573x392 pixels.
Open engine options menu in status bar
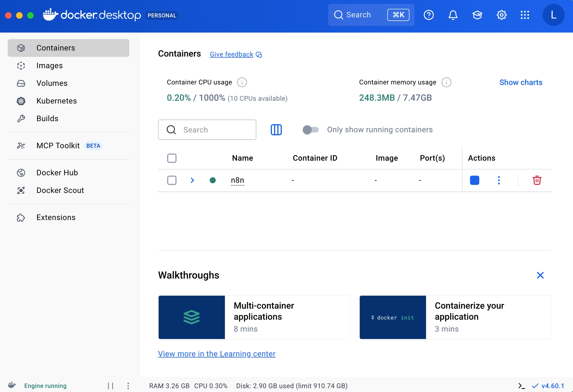pyautogui.click(x=128, y=386)
